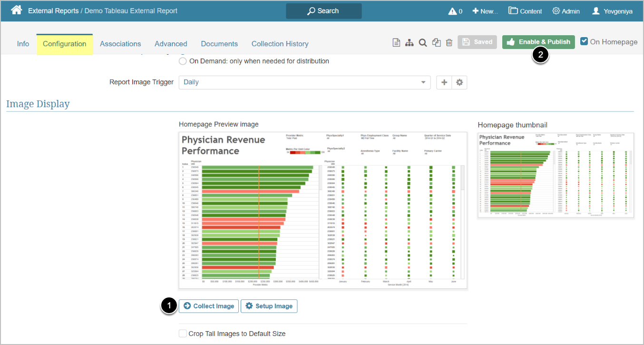Click the Enable & Publish button
The height and width of the screenshot is (345, 644).
pyautogui.click(x=538, y=42)
